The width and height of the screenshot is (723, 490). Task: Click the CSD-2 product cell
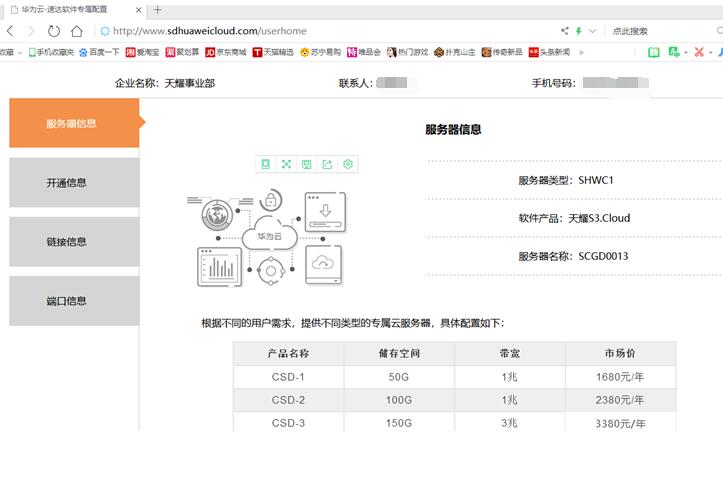pyautogui.click(x=288, y=400)
